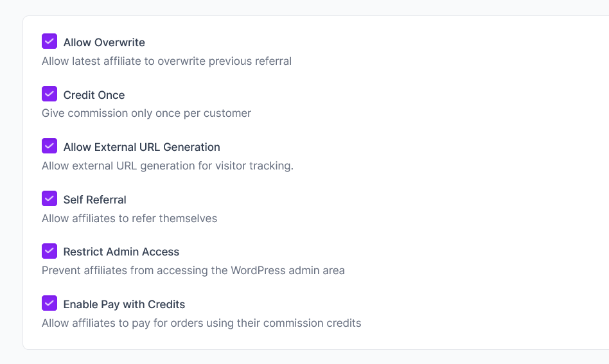Disable the Allow External URL Generation checkbox
The width and height of the screenshot is (609, 364).
coord(49,146)
